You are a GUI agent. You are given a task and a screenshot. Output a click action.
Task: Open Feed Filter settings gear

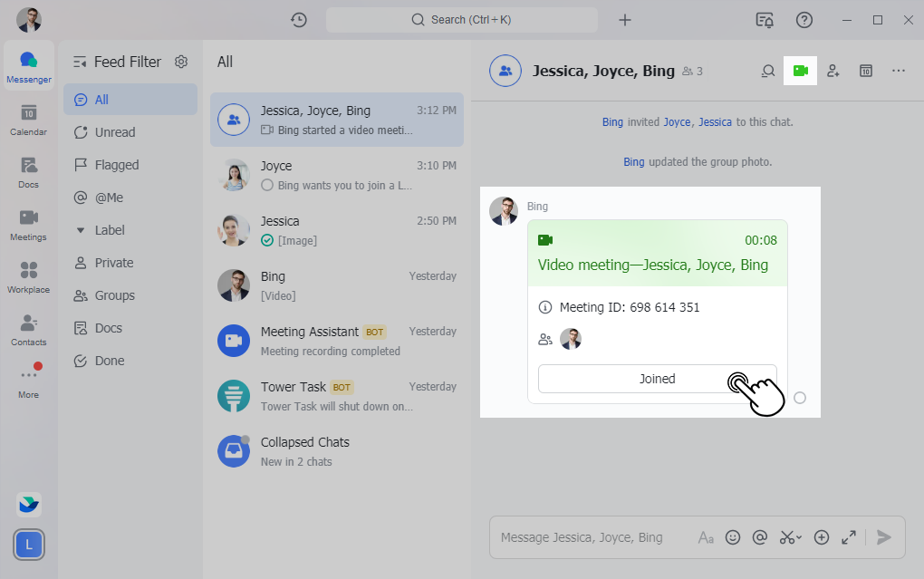point(181,62)
